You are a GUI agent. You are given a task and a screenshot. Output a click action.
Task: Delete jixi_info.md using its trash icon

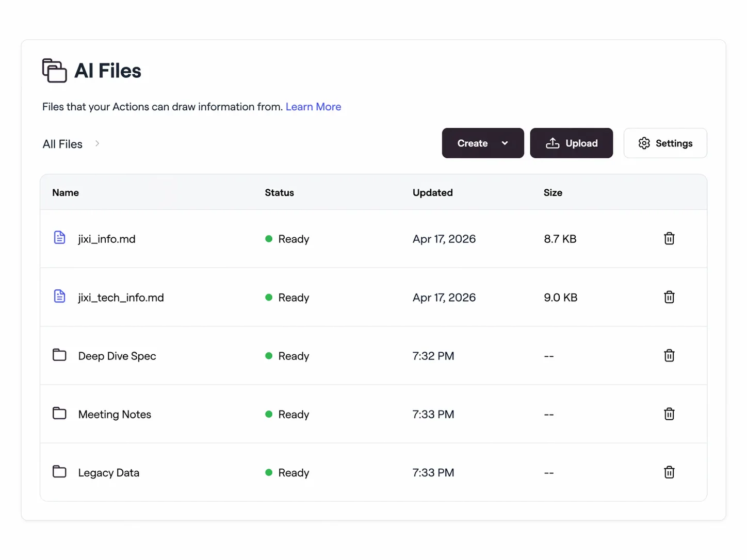click(x=669, y=238)
